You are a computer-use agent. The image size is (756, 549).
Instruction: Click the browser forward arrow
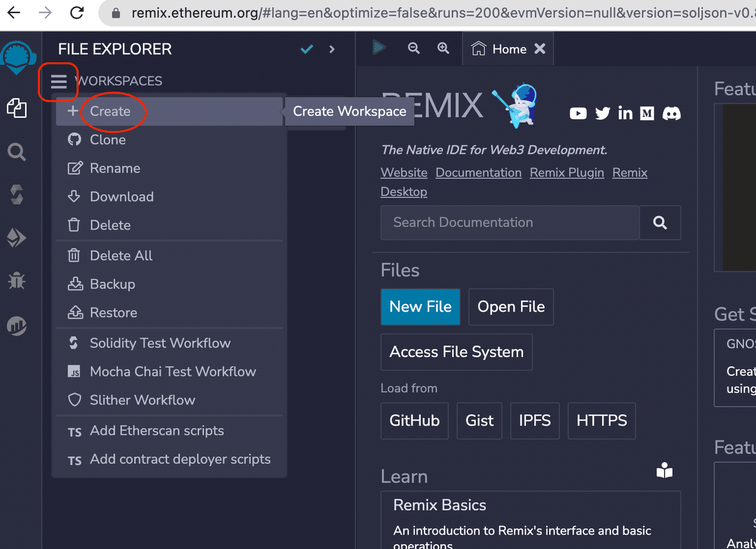(x=45, y=13)
